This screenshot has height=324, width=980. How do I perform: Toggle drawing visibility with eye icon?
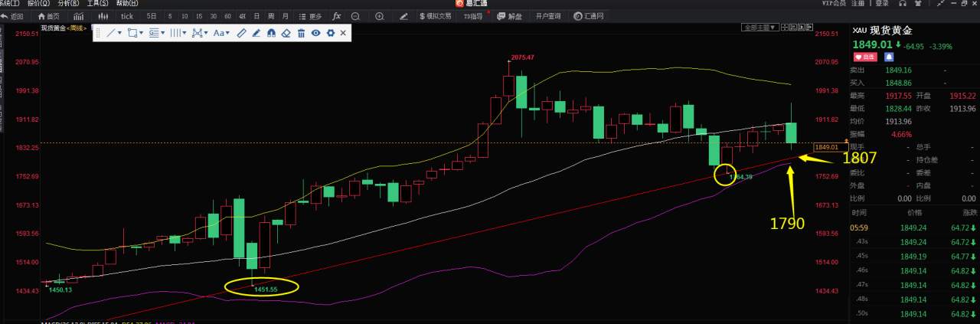[315, 33]
